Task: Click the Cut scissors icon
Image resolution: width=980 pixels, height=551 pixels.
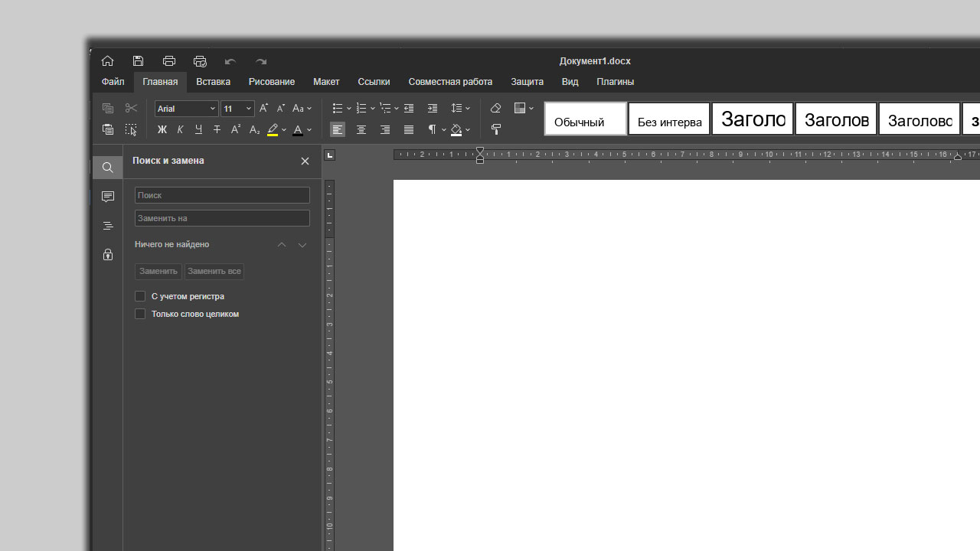Action: tap(131, 109)
